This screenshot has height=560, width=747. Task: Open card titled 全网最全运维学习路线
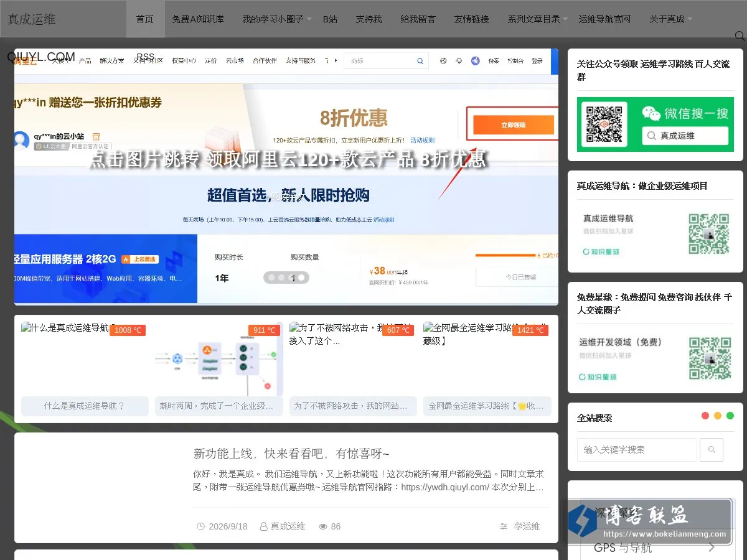coord(487,406)
